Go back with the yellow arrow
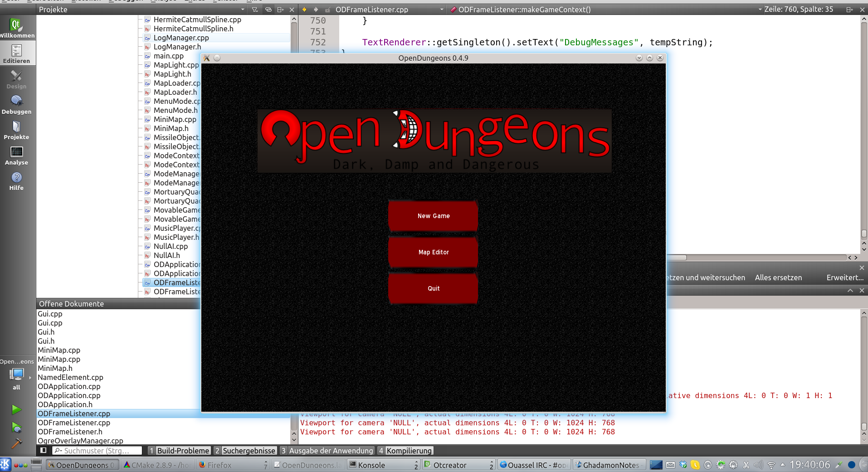Viewport: 868px width, 472px height. click(x=304, y=10)
